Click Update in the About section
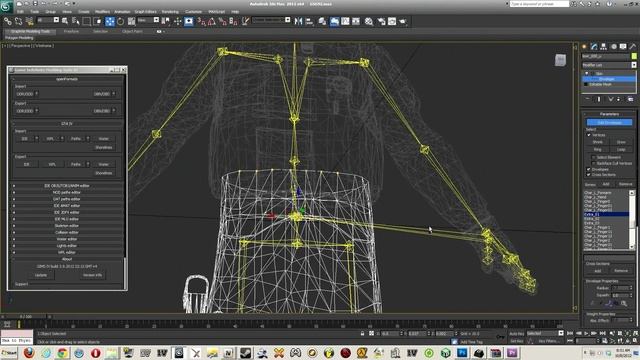The image size is (640, 360). (41, 275)
